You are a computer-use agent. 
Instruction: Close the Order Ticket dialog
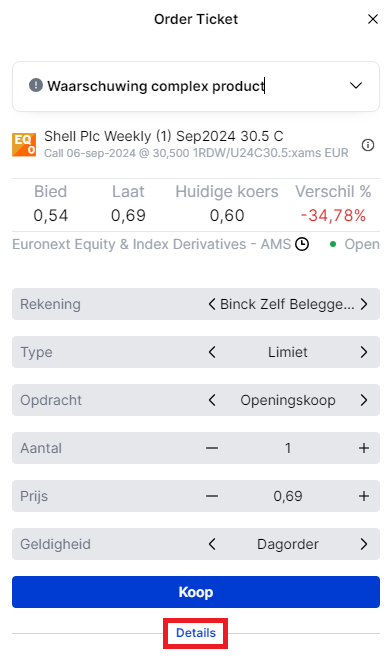373,19
